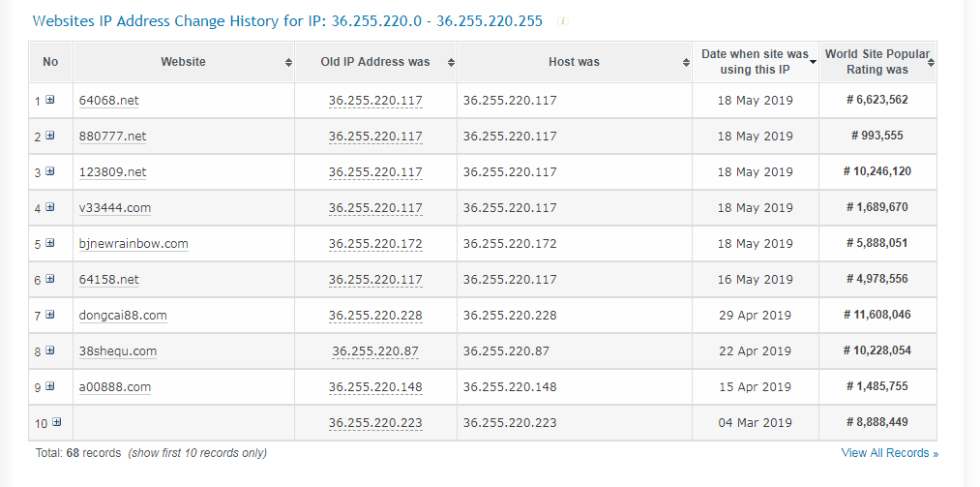The image size is (980, 487).
Task: Expand row 10 plus icon
Action: pos(57,422)
